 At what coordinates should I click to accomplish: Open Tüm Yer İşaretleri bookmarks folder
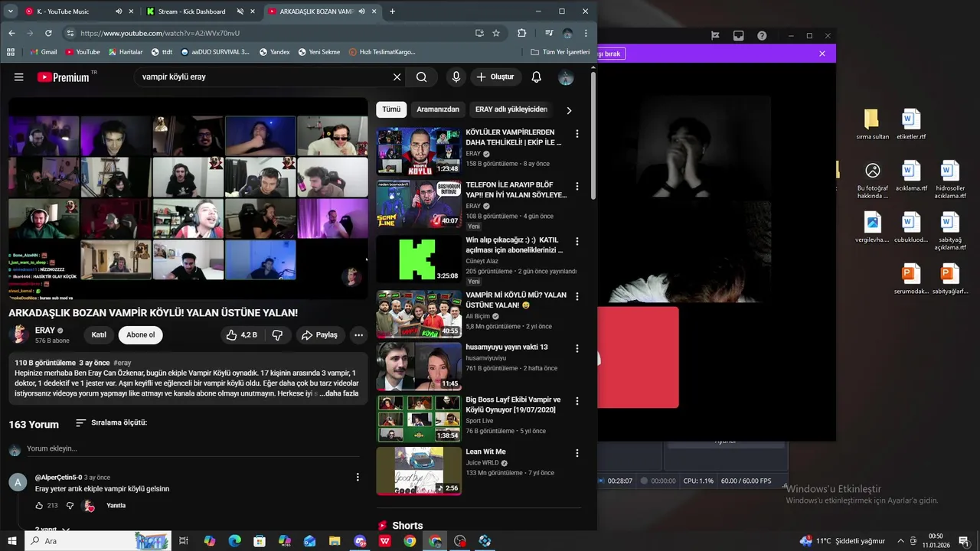560,52
